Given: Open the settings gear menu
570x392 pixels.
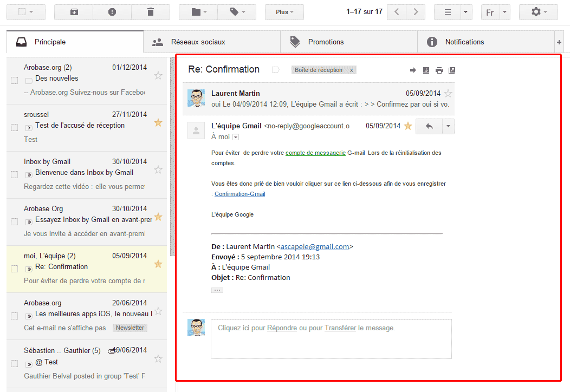Looking at the screenshot, I should pyautogui.click(x=539, y=12).
